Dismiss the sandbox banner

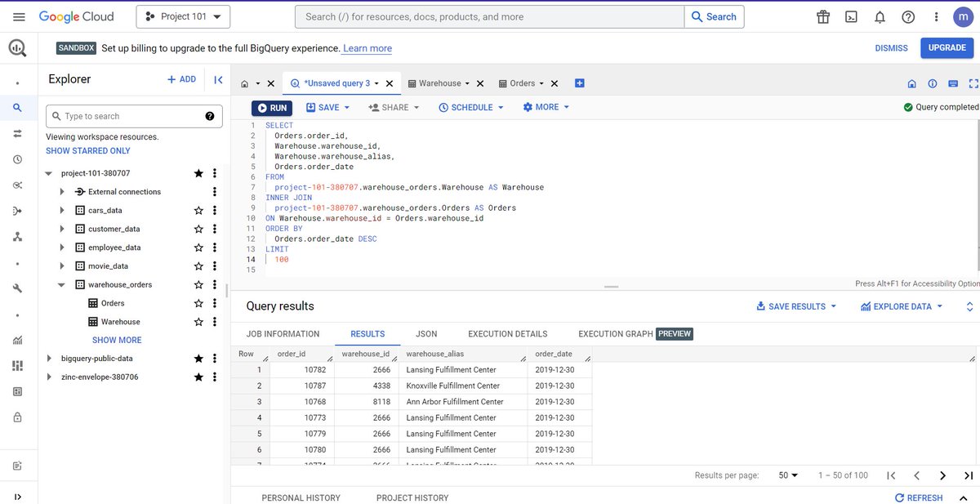891,48
